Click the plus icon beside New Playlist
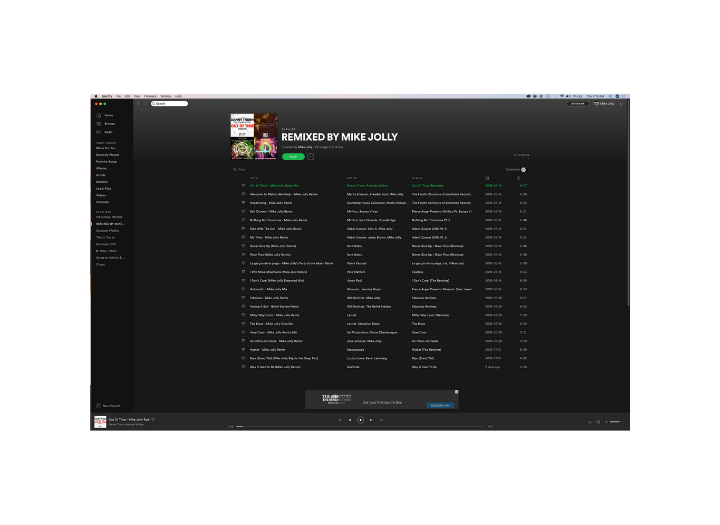The image size is (720, 525). (98, 406)
